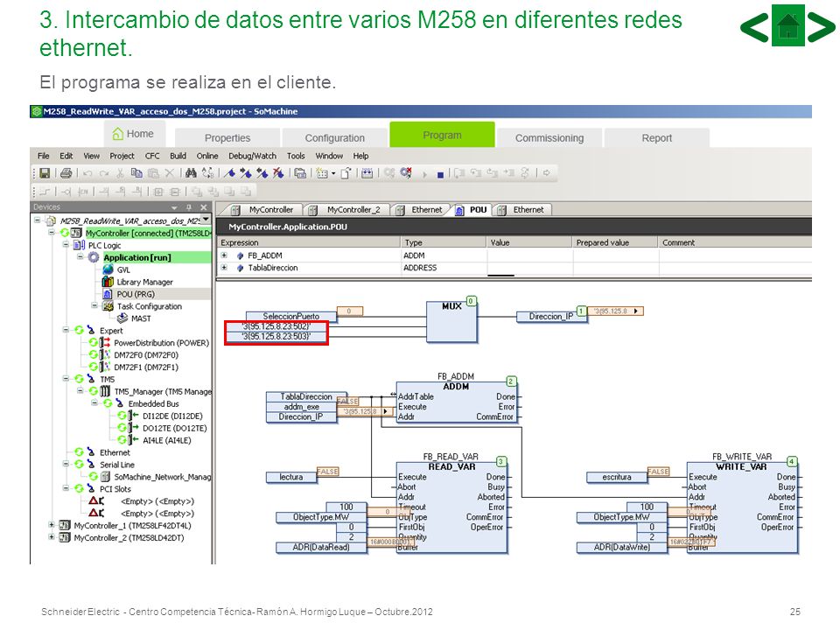Click the SoMachine title bar app icon
840x630 pixels.
click(x=37, y=111)
